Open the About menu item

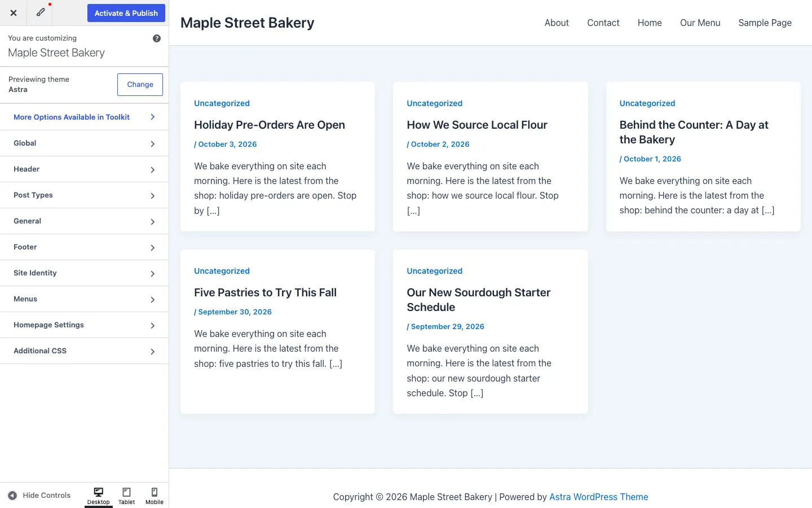[557, 23]
